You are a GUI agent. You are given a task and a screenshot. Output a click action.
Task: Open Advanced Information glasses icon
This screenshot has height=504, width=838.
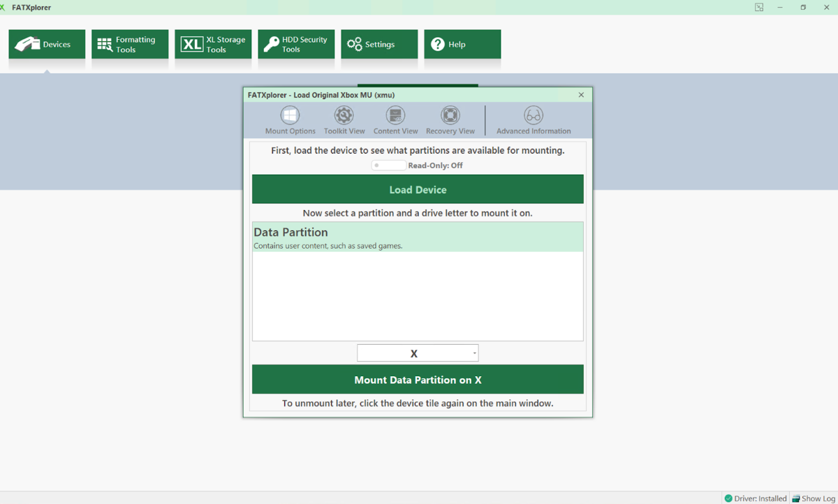coord(534,115)
